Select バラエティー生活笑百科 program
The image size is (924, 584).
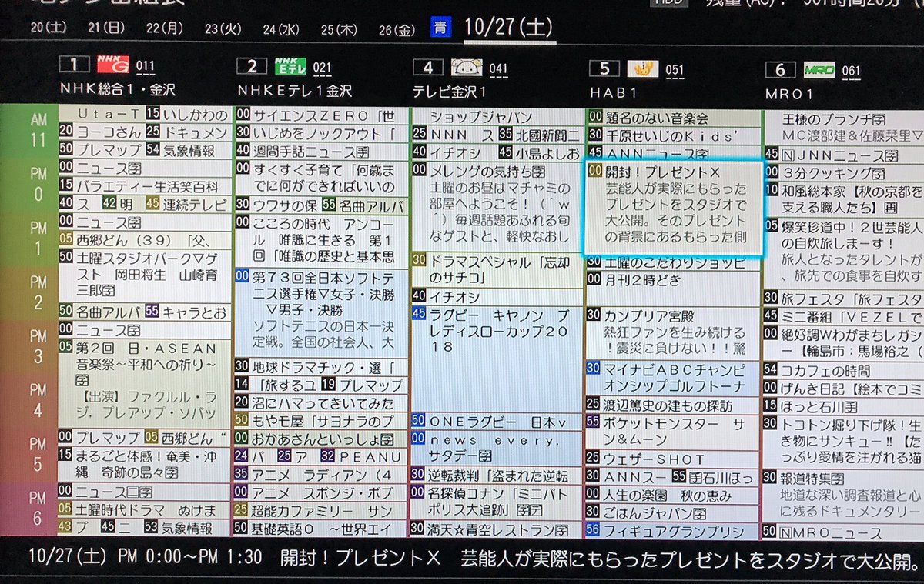point(145,185)
